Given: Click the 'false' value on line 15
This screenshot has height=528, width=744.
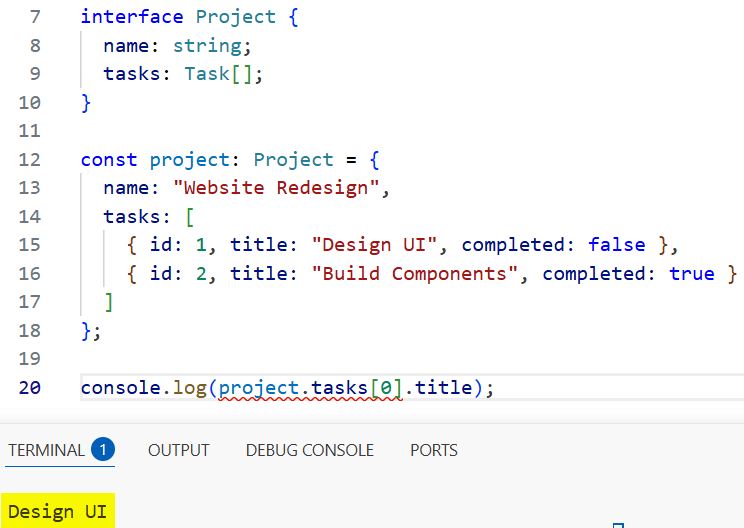Looking at the screenshot, I should [617, 245].
